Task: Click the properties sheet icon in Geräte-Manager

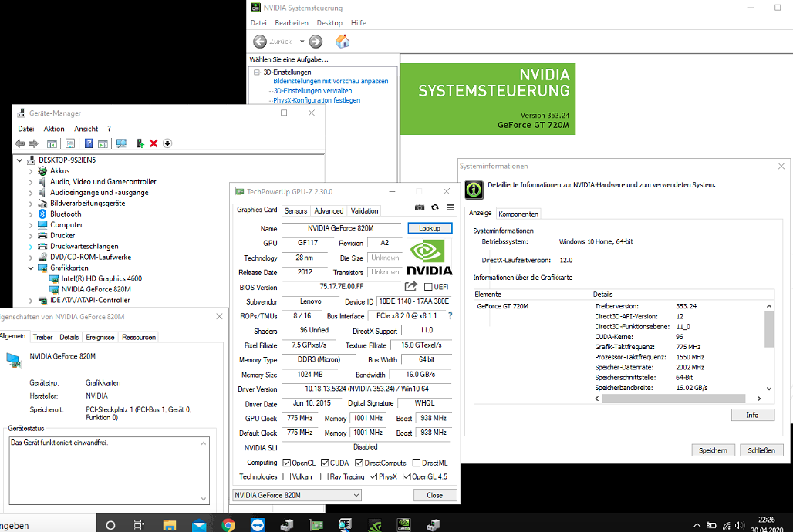Action: (x=70, y=143)
